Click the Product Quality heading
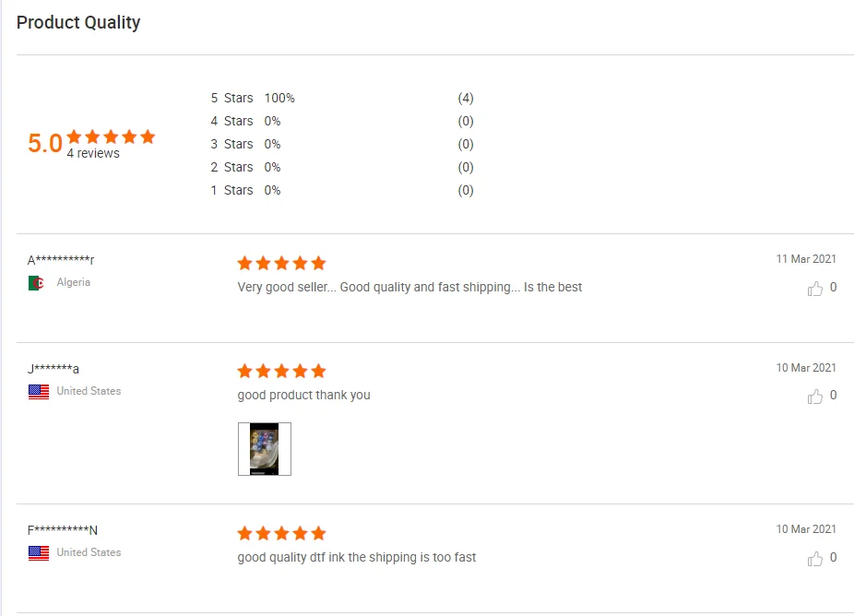Viewport: 854px width, 616px height. point(78,22)
